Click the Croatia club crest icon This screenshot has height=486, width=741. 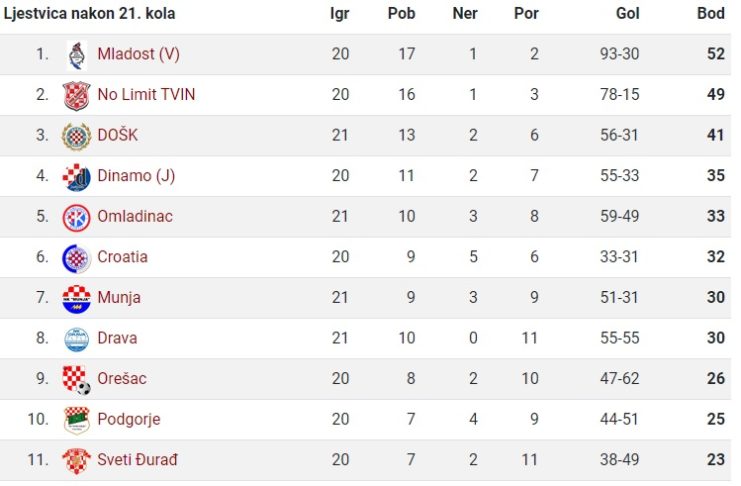(x=77, y=258)
